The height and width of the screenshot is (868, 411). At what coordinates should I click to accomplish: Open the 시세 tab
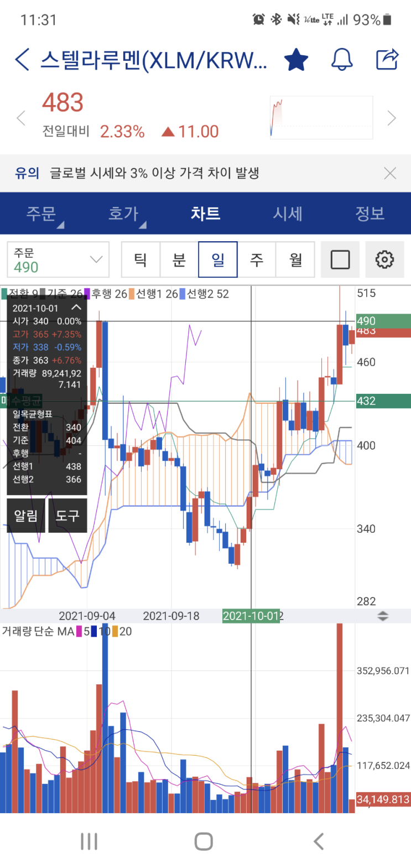[x=288, y=214]
